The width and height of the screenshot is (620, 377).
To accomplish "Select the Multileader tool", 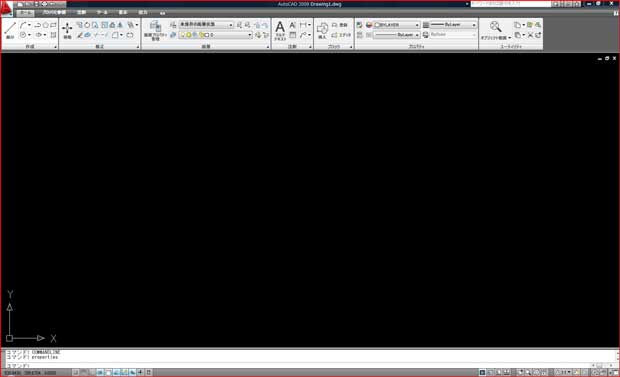I will (x=303, y=35).
